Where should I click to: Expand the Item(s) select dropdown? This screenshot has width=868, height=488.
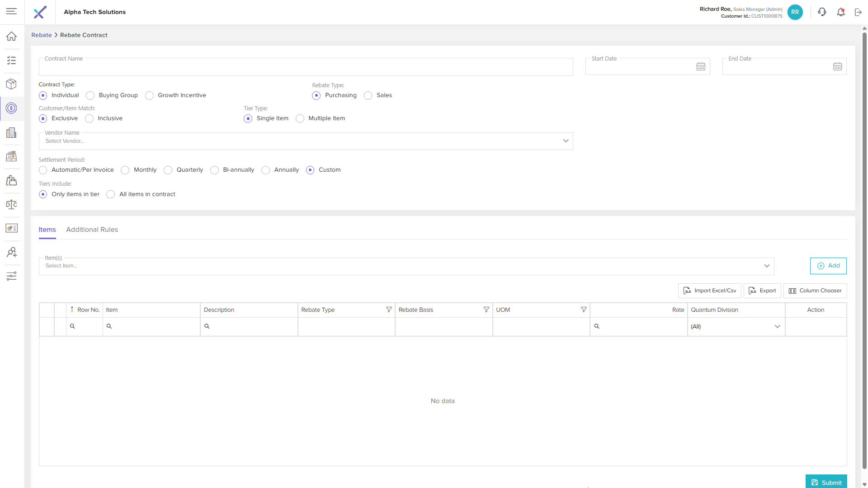(x=767, y=266)
